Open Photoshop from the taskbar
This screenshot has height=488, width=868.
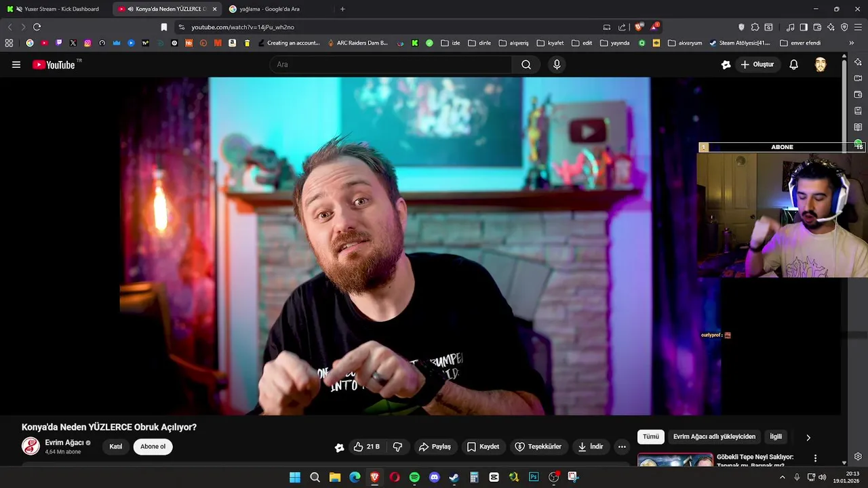click(x=534, y=477)
